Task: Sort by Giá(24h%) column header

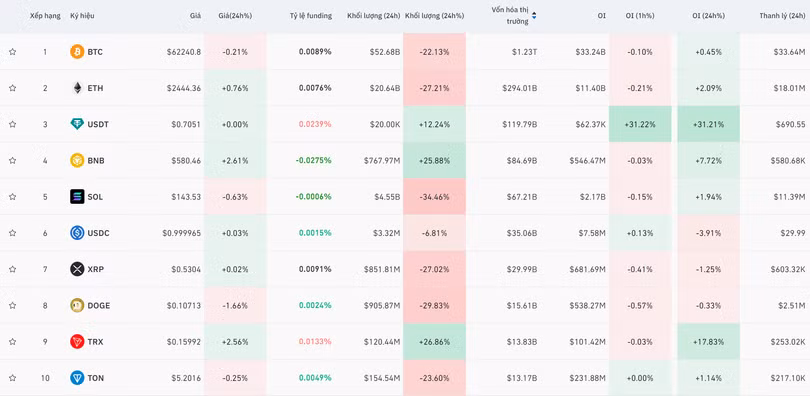Action: [x=235, y=16]
